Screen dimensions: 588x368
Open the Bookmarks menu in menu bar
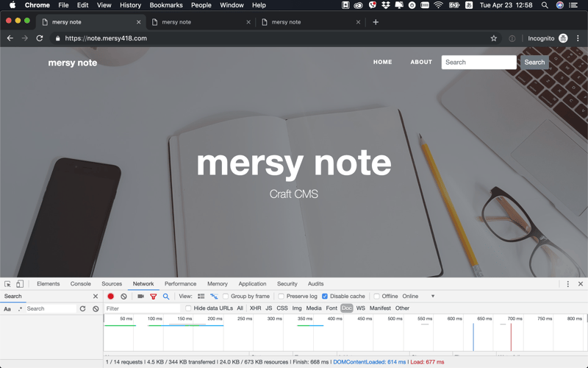166,5
